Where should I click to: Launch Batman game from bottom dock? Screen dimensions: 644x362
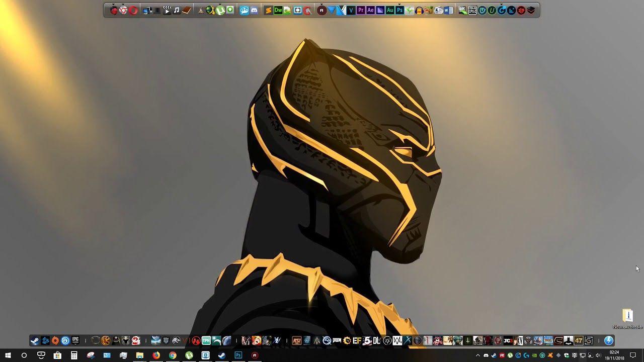[569, 341]
